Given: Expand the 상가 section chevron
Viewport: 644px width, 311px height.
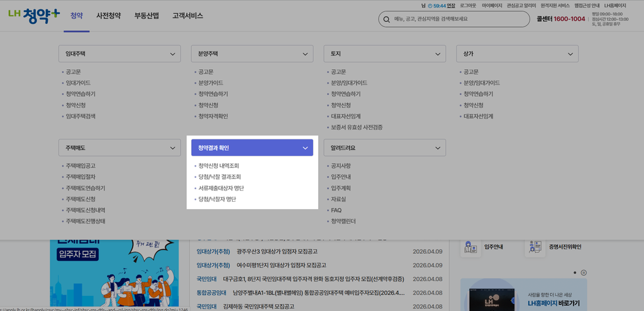Looking at the screenshot, I should pyautogui.click(x=570, y=54).
